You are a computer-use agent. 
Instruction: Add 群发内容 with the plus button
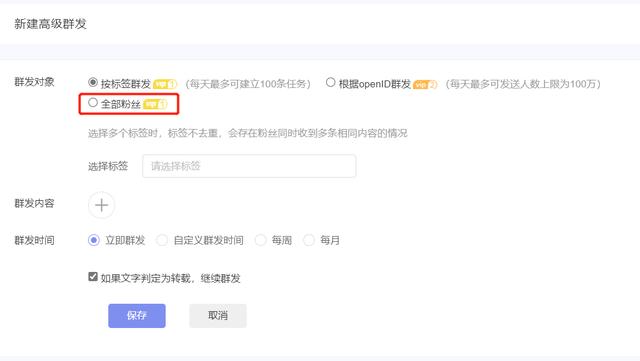pyautogui.click(x=101, y=205)
